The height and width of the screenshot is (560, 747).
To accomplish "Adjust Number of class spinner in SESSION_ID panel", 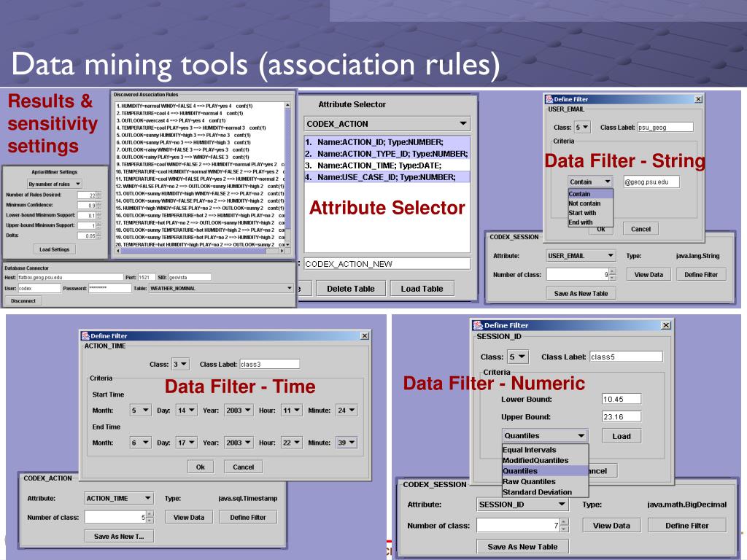I will (x=564, y=525).
